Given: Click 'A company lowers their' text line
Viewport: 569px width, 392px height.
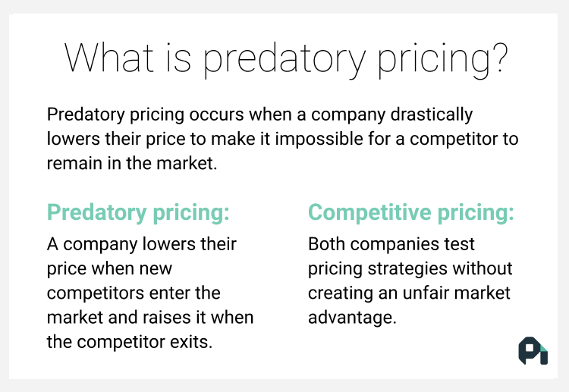Looking at the screenshot, I should [x=142, y=244].
